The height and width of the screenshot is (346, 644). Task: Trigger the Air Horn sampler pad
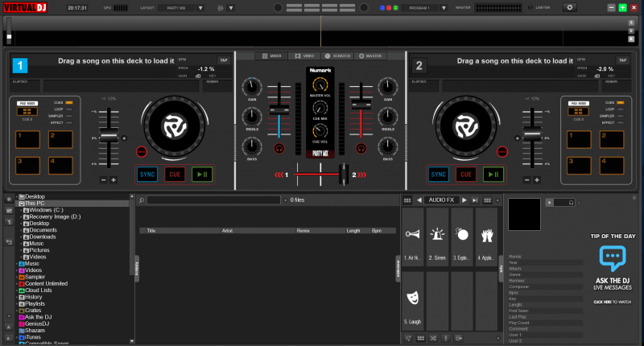click(413, 237)
